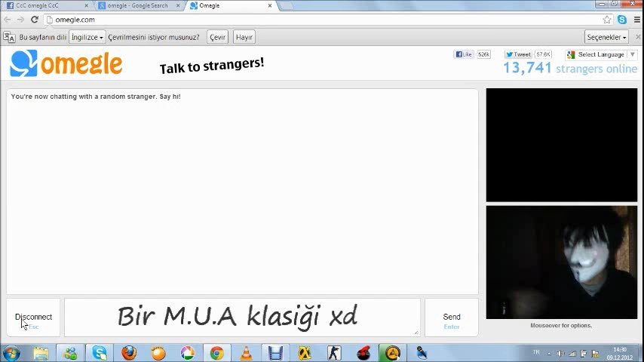644x362 pixels.
Task: Focus the chat message input box
Action: click(x=242, y=318)
